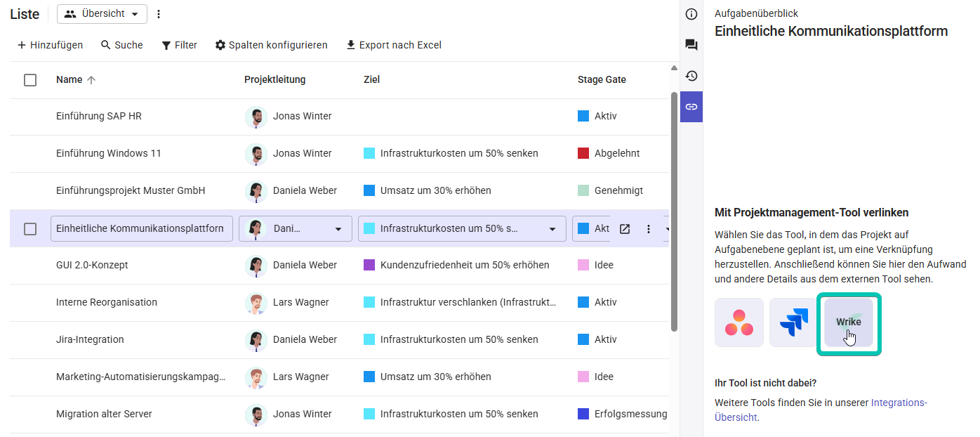Viewport: 980px width, 437px height.
Task: Click the Einheitliche Kommunikationsplattform name field
Action: click(141, 229)
